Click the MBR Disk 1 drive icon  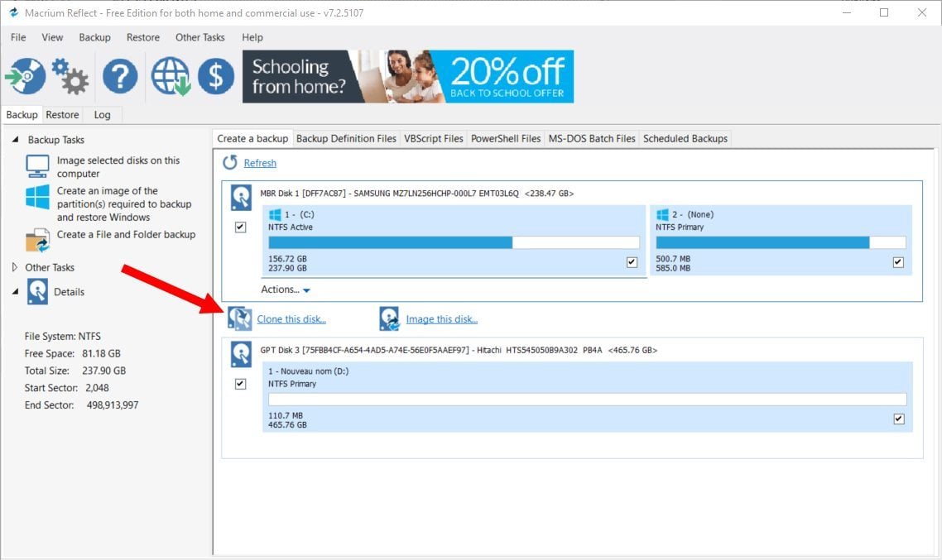coord(241,198)
